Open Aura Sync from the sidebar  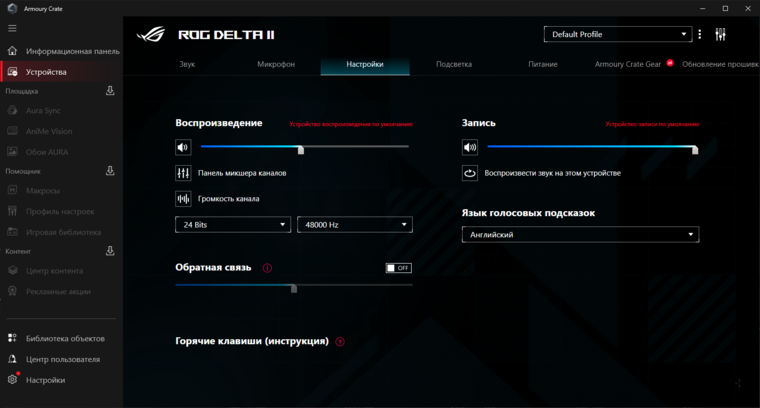pyautogui.click(x=62, y=110)
